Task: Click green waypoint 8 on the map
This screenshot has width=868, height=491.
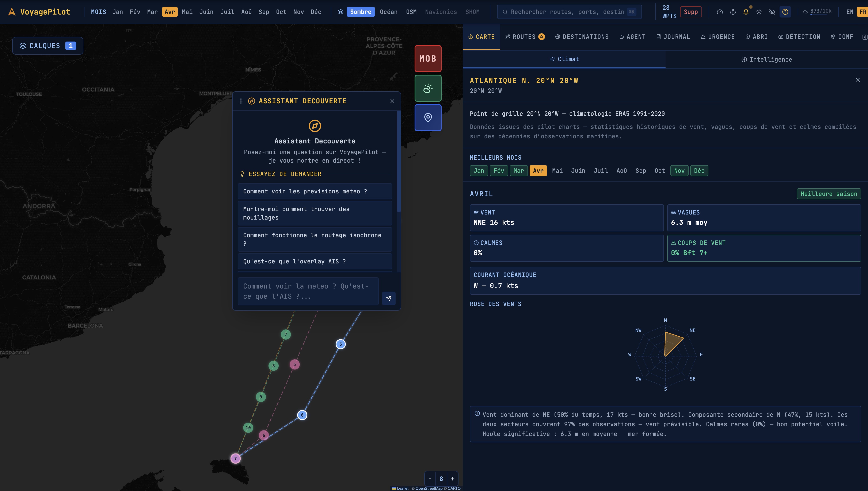Action: (273, 366)
